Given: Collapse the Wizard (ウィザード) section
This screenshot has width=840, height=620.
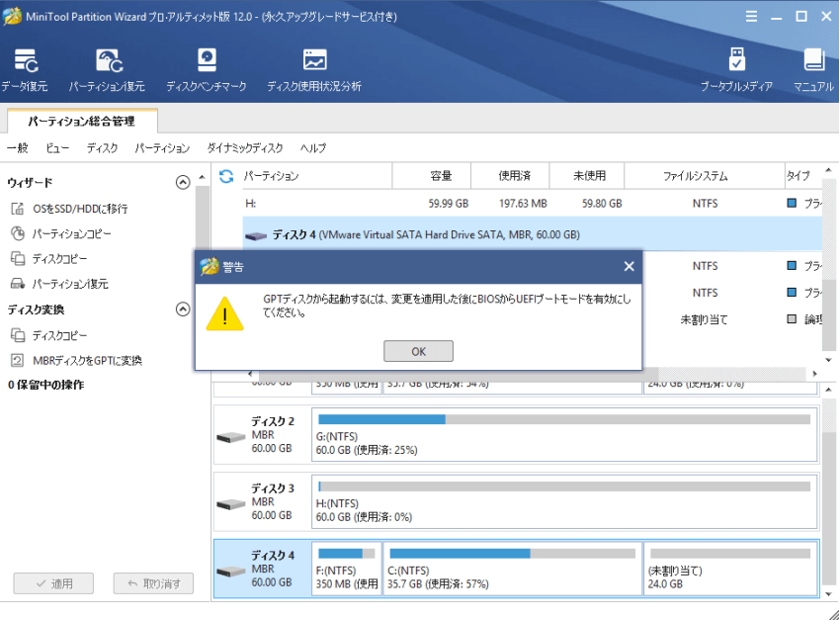Looking at the screenshot, I should (182, 183).
